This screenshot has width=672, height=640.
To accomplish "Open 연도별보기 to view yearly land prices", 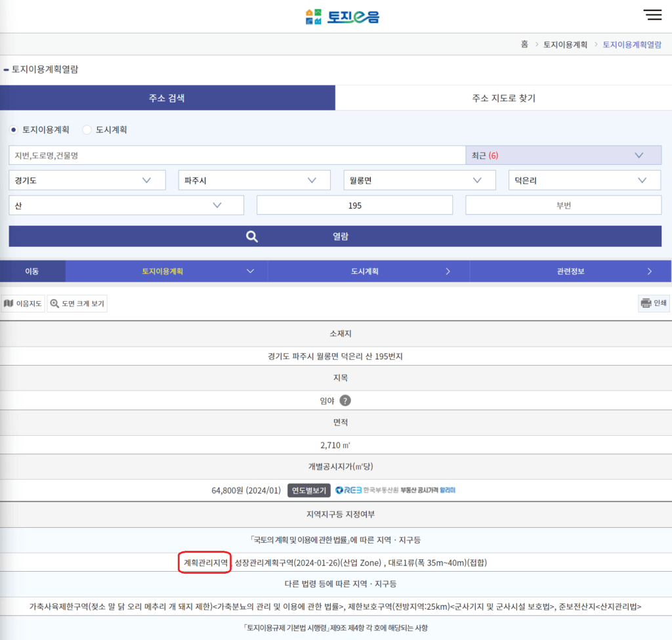I will (x=308, y=490).
